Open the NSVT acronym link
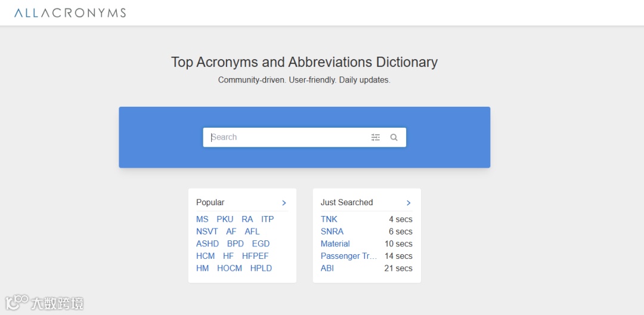Viewport: 644px width, 315px height. (x=207, y=231)
